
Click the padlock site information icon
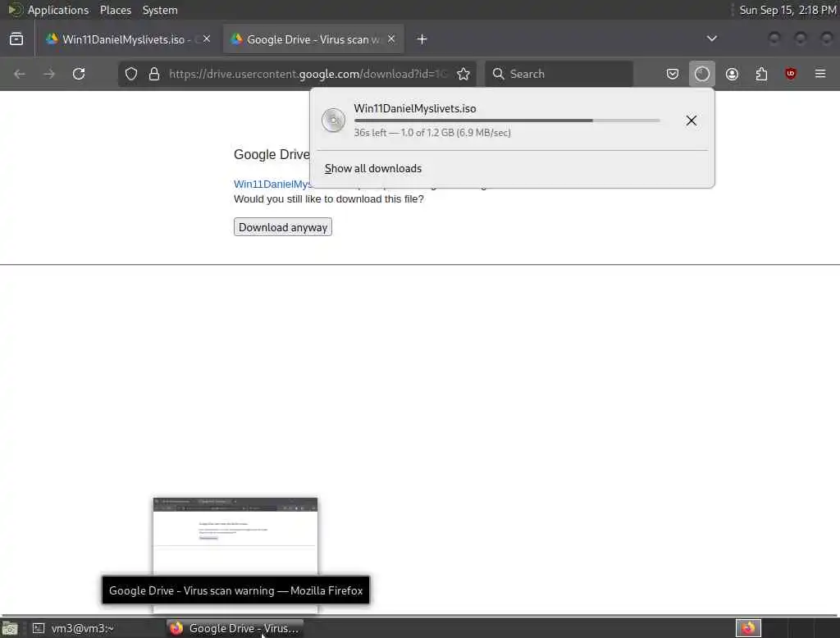154,74
